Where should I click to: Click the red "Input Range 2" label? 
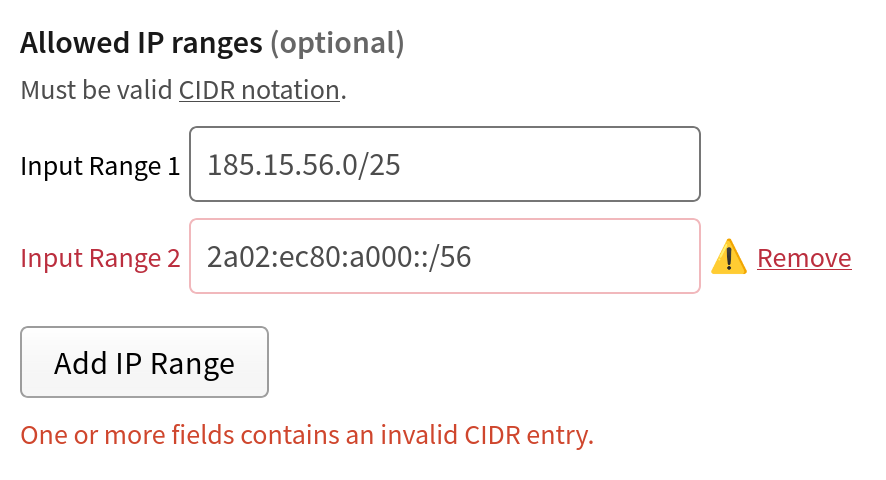pyautogui.click(x=100, y=258)
